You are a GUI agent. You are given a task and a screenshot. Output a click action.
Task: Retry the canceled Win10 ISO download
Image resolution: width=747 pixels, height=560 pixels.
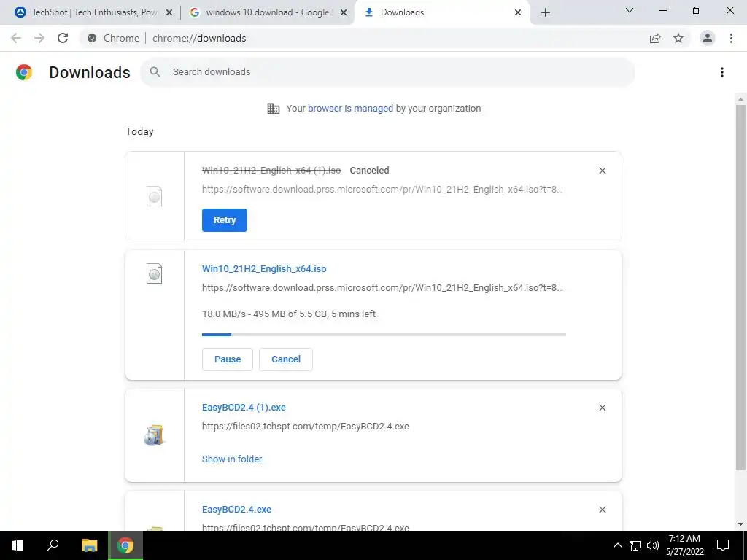pos(225,220)
